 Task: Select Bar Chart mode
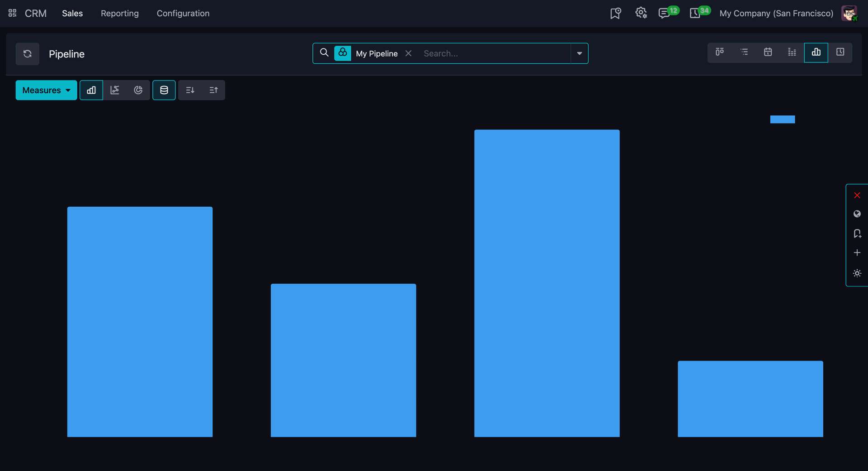pos(91,90)
